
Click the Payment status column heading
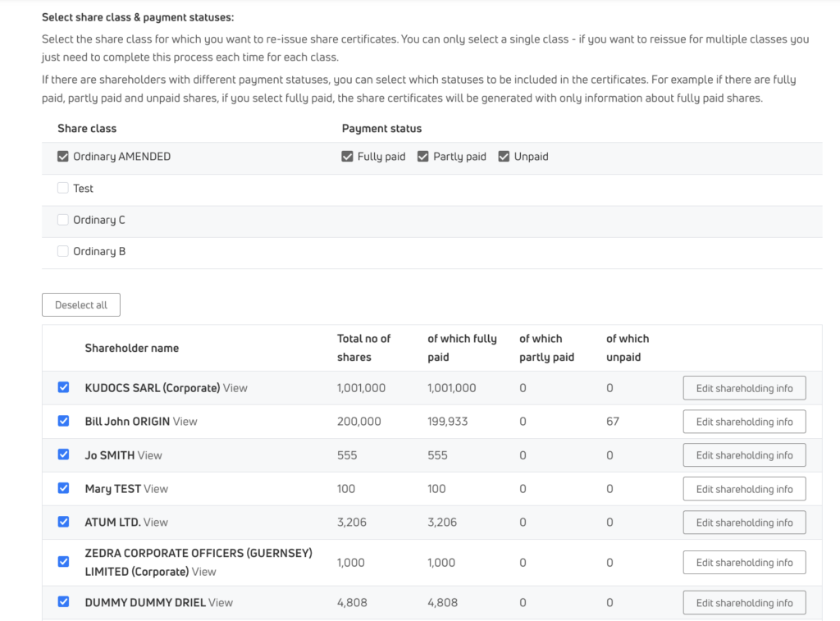point(382,129)
